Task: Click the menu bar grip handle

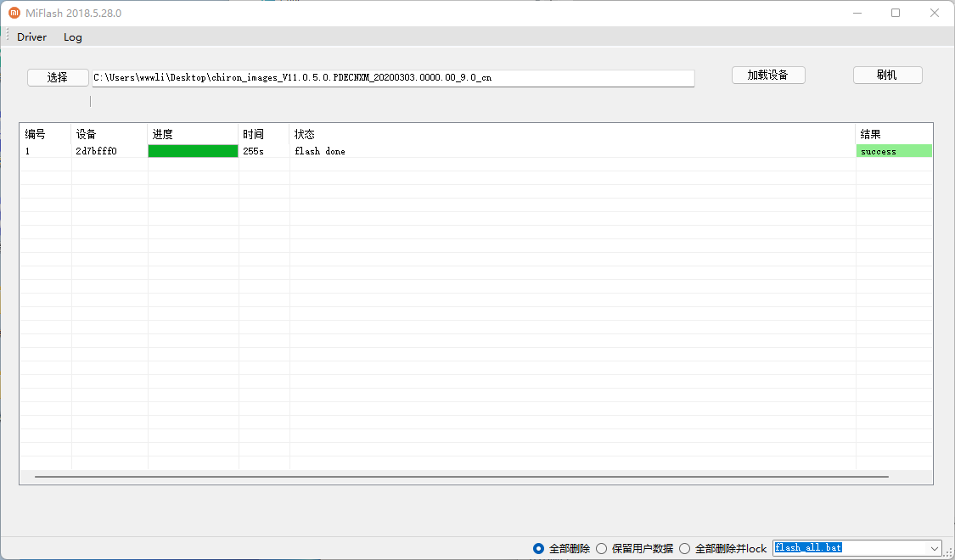Action: (x=8, y=36)
